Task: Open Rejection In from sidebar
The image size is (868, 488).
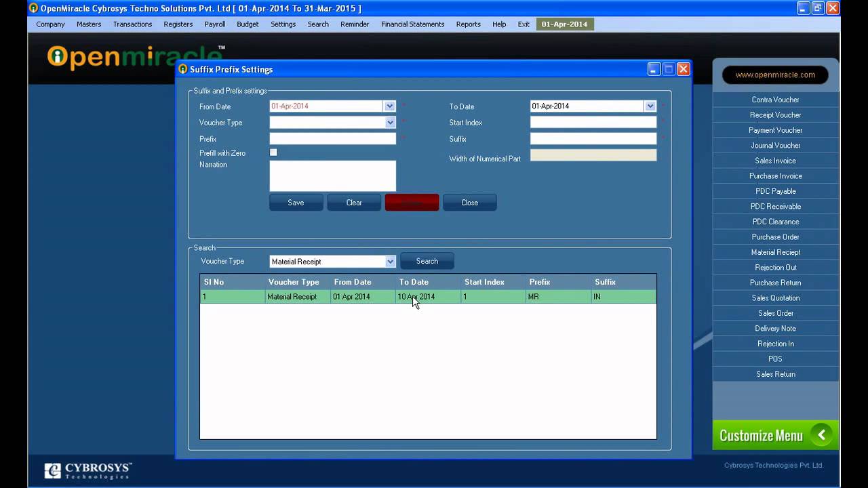Action: point(775,344)
